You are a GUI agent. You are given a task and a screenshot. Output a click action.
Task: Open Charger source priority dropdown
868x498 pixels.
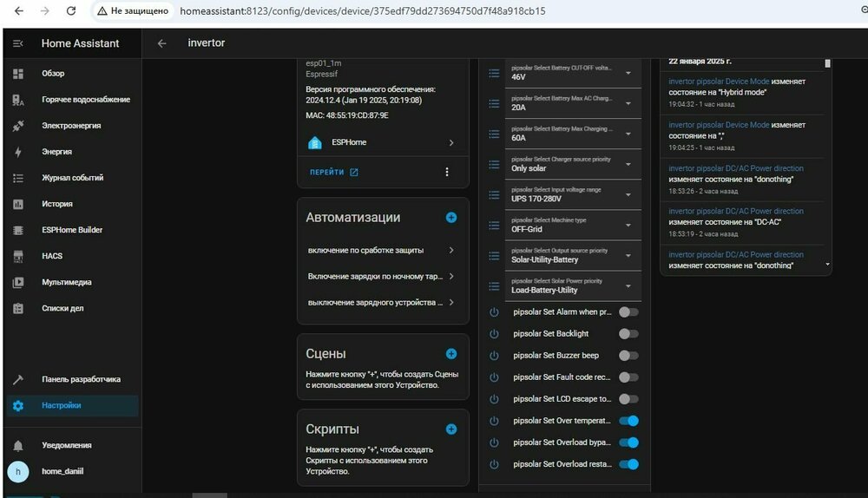pyautogui.click(x=573, y=164)
